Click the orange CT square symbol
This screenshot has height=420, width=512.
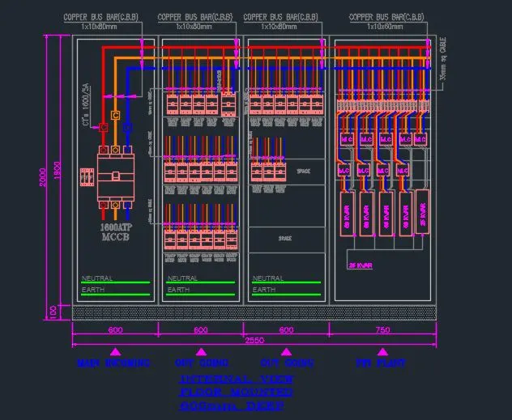point(115,116)
